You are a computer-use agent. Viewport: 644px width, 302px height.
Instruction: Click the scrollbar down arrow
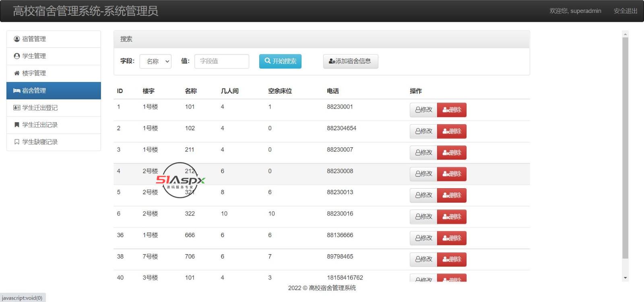[625, 278]
